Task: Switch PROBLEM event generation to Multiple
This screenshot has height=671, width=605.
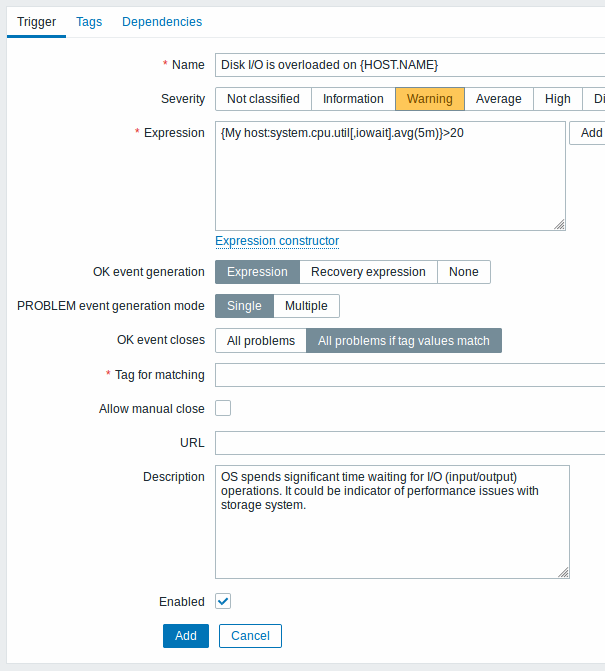Action: [306, 306]
